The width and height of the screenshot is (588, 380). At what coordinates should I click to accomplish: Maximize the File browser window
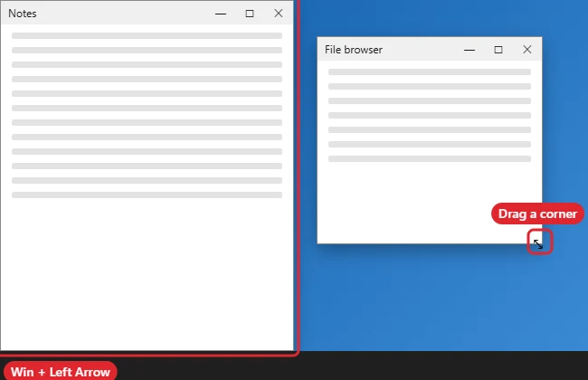pos(498,50)
